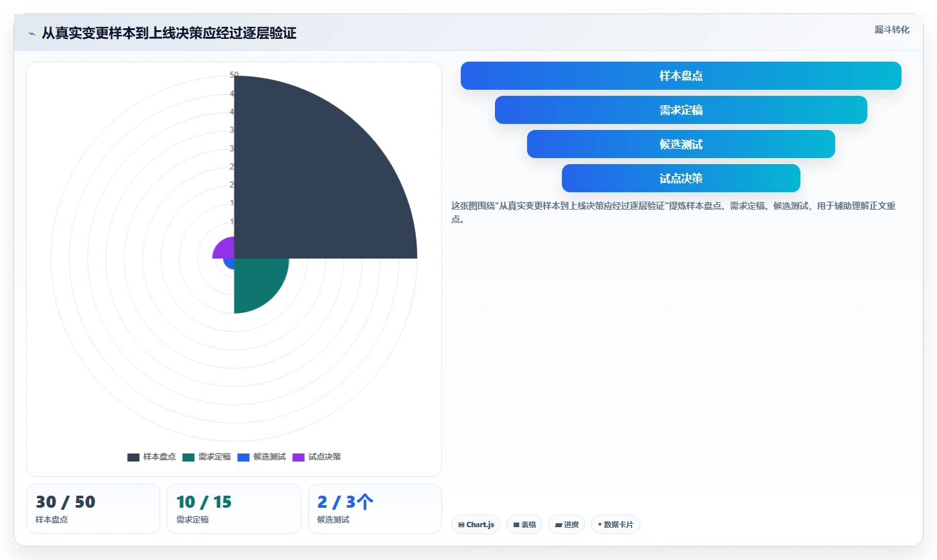Screen dimensions: 937x560
Task: Select the 表格 tag chip
Action: pyautogui.click(x=524, y=524)
